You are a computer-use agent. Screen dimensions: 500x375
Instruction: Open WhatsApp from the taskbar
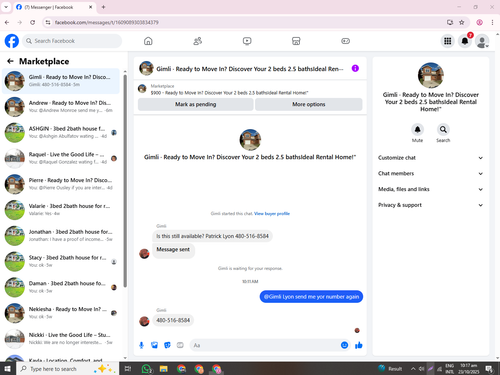point(146,369)
